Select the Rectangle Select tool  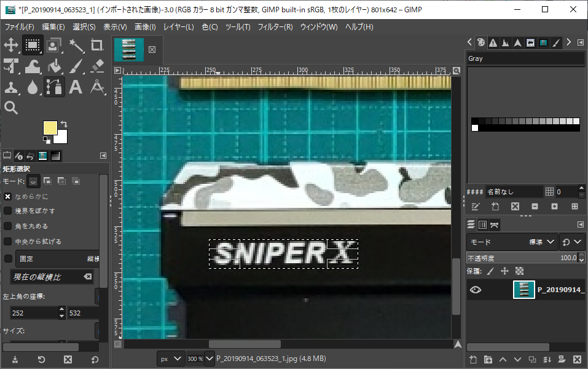(32, 45)
